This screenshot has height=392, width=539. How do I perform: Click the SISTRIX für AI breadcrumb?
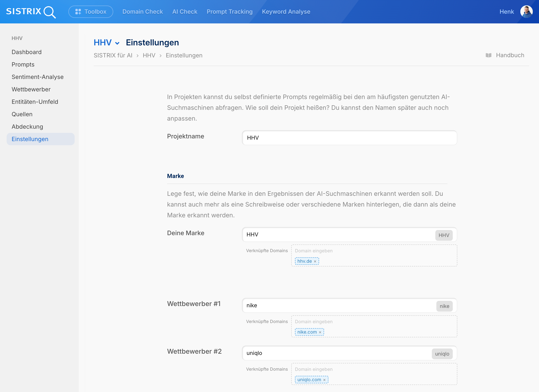coord(113,55)
